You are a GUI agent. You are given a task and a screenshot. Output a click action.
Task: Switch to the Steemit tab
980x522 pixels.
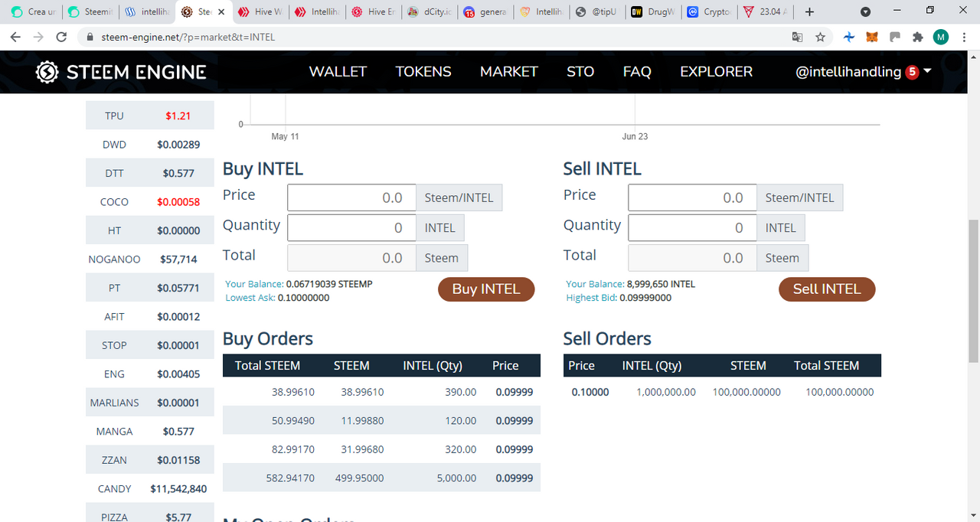89,12
